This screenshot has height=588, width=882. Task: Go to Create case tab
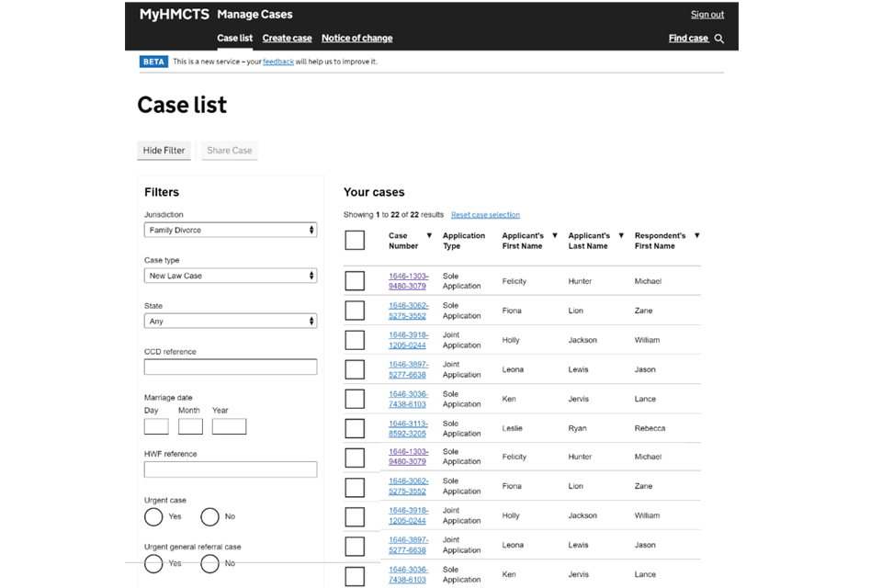click(x=287, y=39)
